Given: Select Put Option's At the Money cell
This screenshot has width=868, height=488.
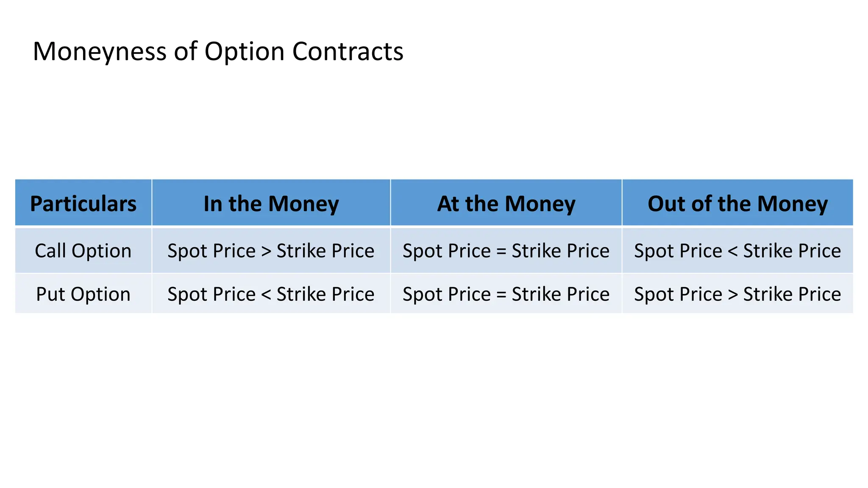Looking at the screenshot, I should coord(506,294).
